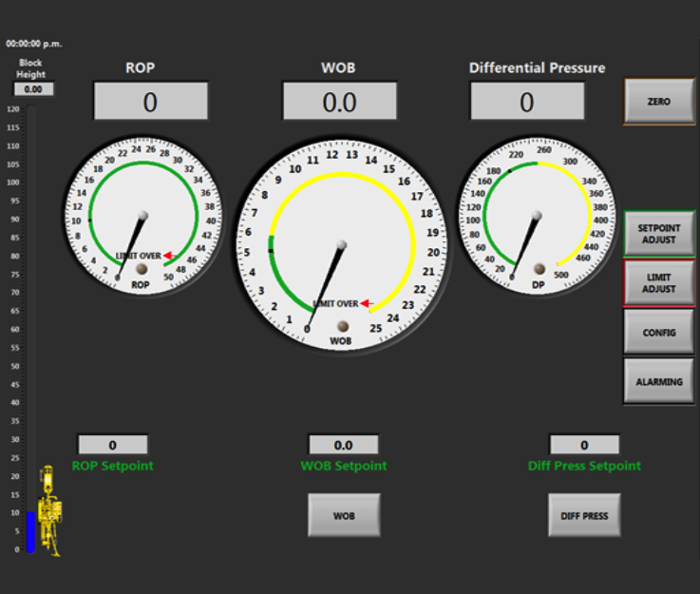Click the Diff Press Setpoint value field

[584, 445]
